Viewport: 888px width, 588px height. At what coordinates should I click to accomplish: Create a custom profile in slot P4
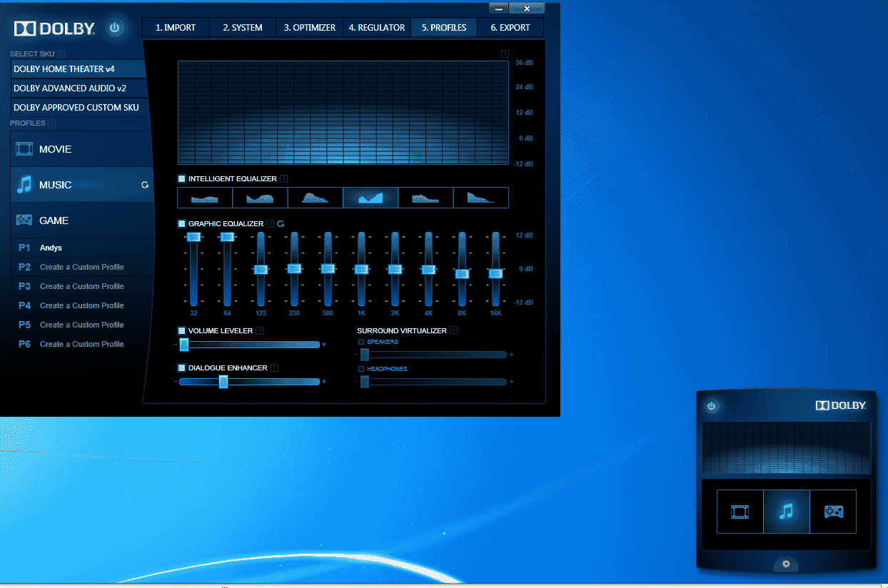click(x=82, y=305)
